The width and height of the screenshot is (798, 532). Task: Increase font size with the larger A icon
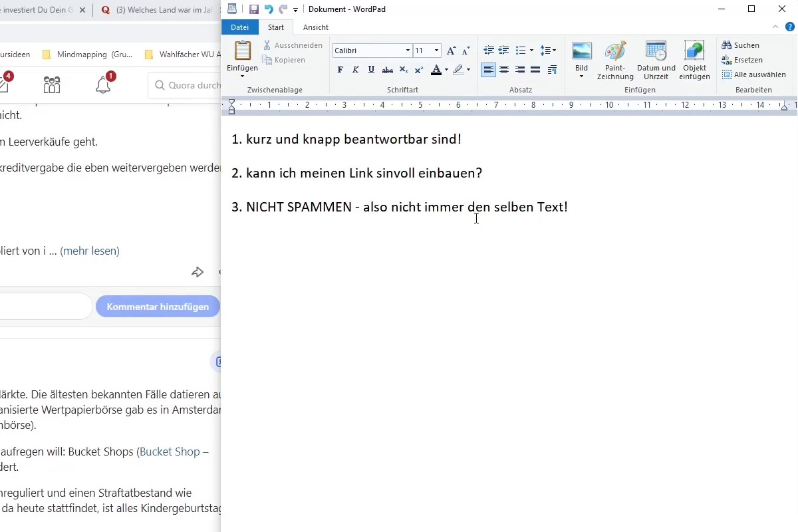pos(452,51)
